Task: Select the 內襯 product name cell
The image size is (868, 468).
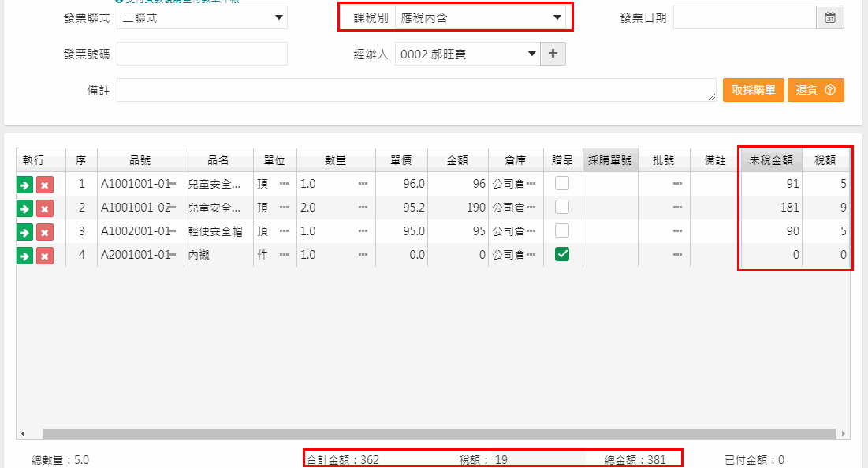Action: tap(218, 255)
